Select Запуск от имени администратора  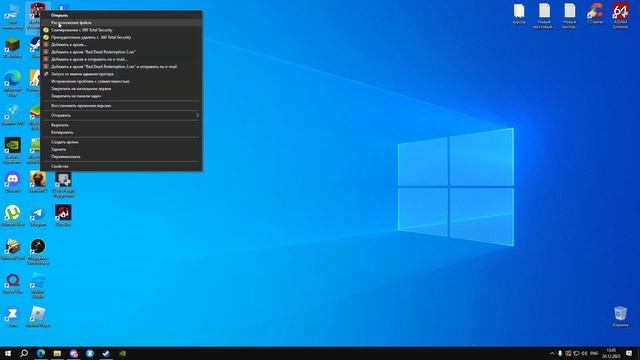pyautogui.click(x=121, y=74)
